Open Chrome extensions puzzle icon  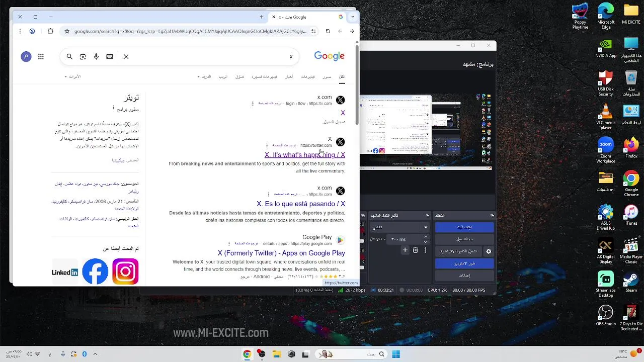[50, 31]
